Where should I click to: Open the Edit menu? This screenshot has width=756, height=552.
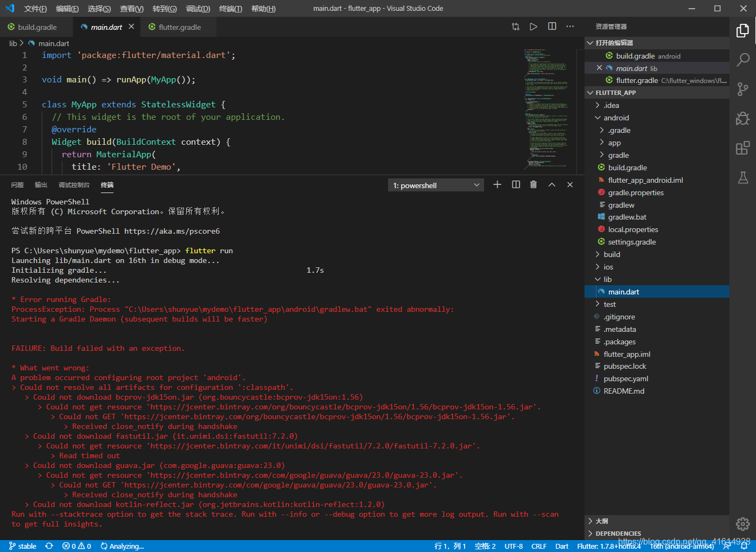tap(67, 9)
